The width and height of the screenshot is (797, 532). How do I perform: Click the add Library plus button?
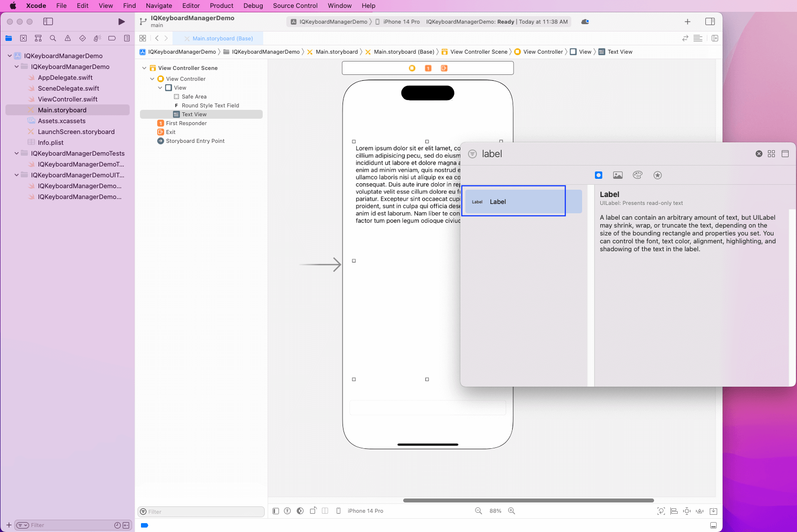687,22
